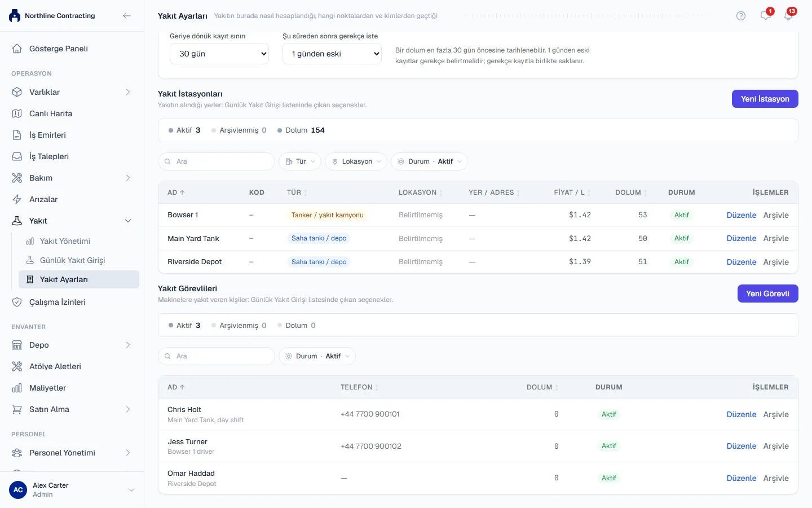Open the notifications bell icon
This screenshot has height=508, width=812.
point(788,16)
